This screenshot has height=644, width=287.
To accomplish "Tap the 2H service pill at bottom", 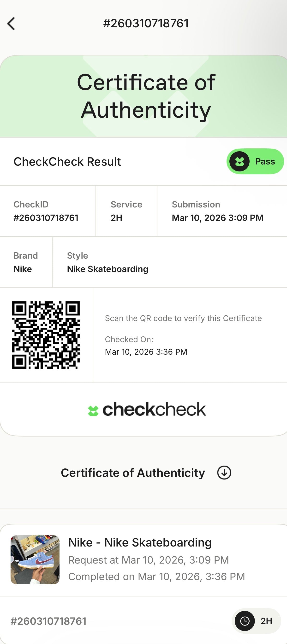I will pos(256,621).
